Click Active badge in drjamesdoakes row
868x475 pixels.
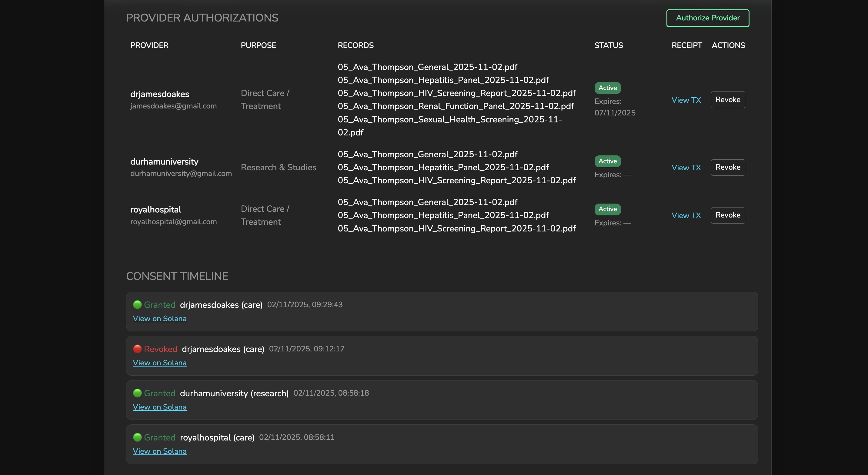point(607,88)
